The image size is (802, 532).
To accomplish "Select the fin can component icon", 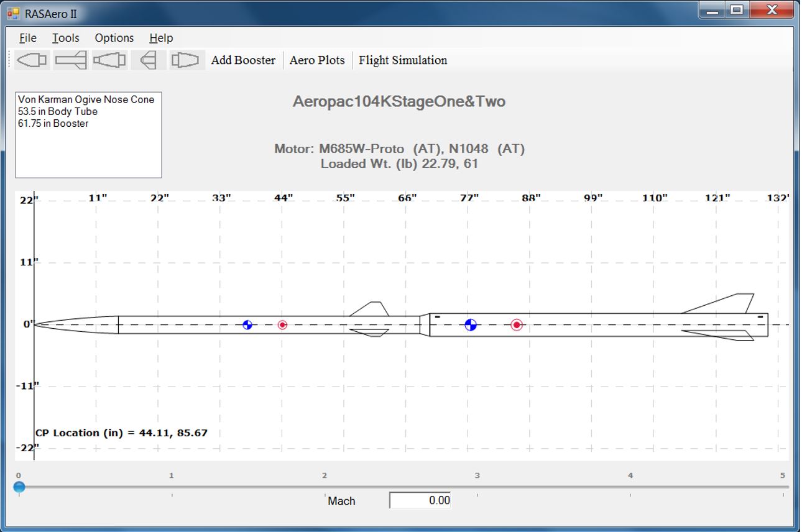I will click(148, 60).
